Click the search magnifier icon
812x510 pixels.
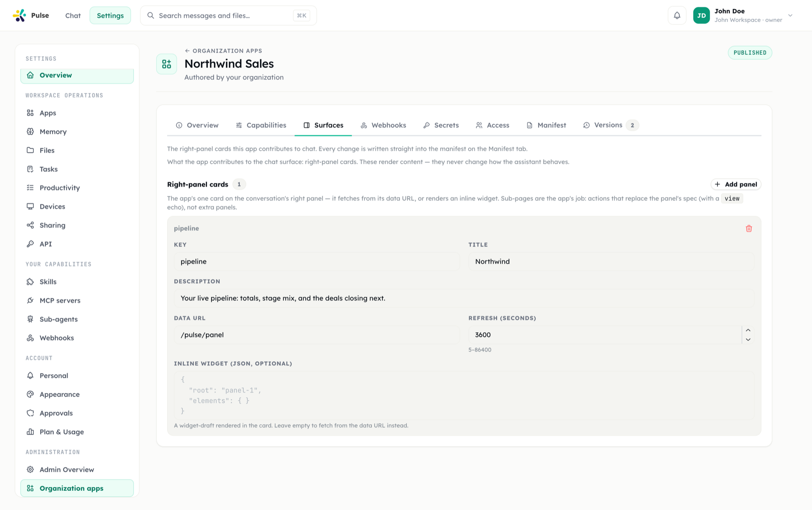click(150, 15)
